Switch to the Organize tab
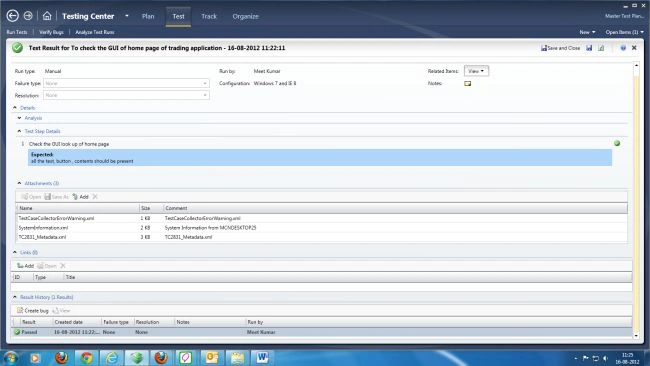 (x=245, y=16)
